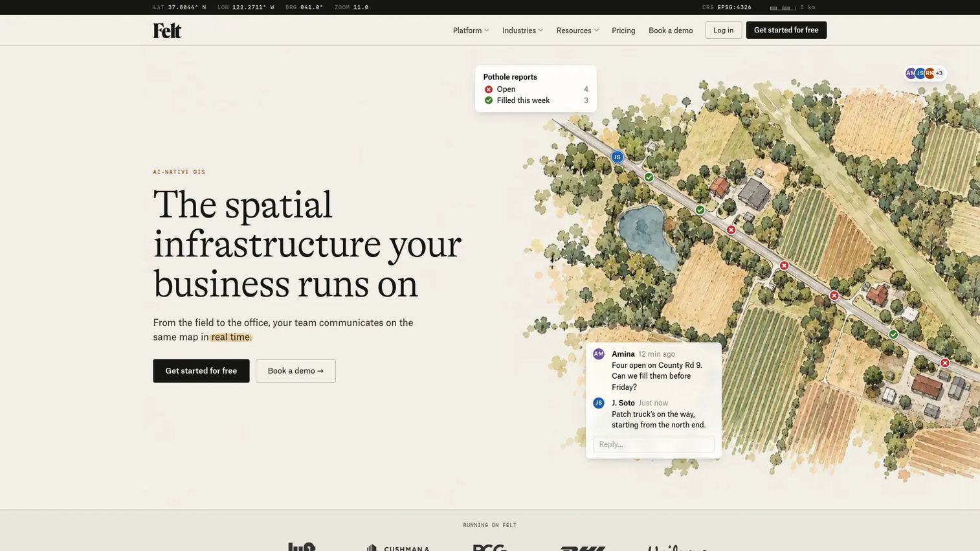Click the JS avatar next to J. Soto's comment
The width and height of the screenshot is (980, 551).
click(599, 403)
